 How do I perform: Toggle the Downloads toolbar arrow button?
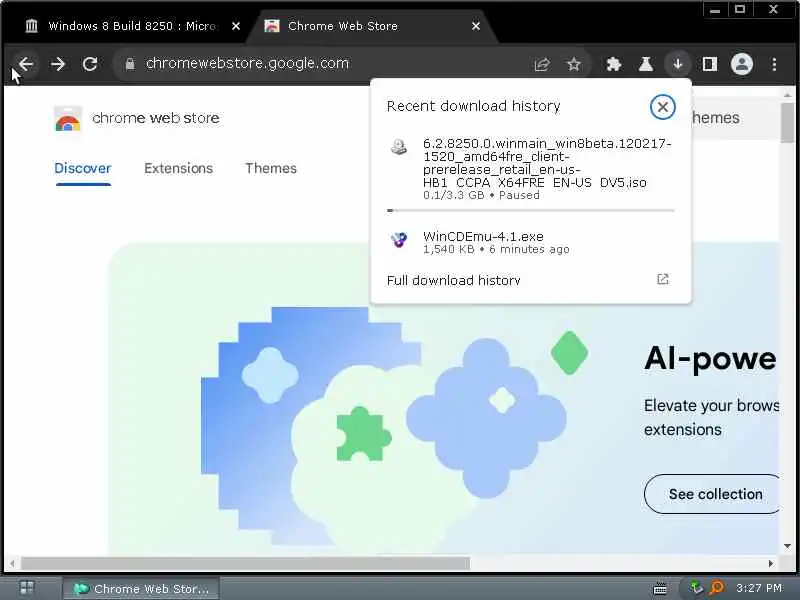coord(678,64)
